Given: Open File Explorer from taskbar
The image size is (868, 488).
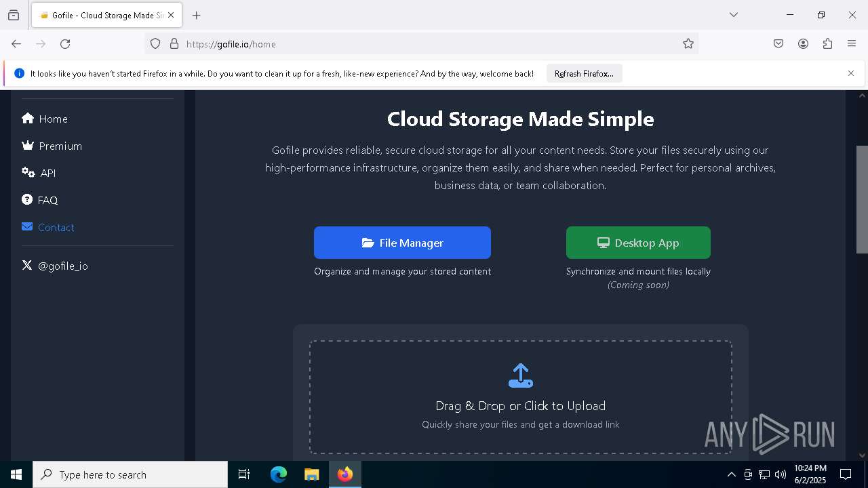Looking at the screenshot, I should [311, 474].
